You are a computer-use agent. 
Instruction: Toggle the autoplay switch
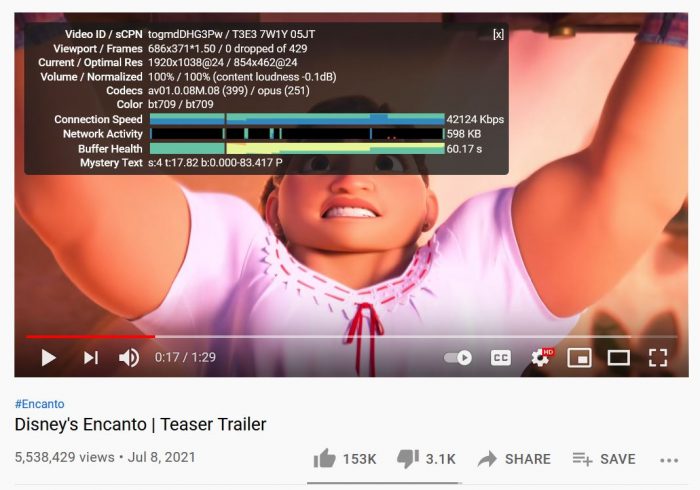coord(458,358)
